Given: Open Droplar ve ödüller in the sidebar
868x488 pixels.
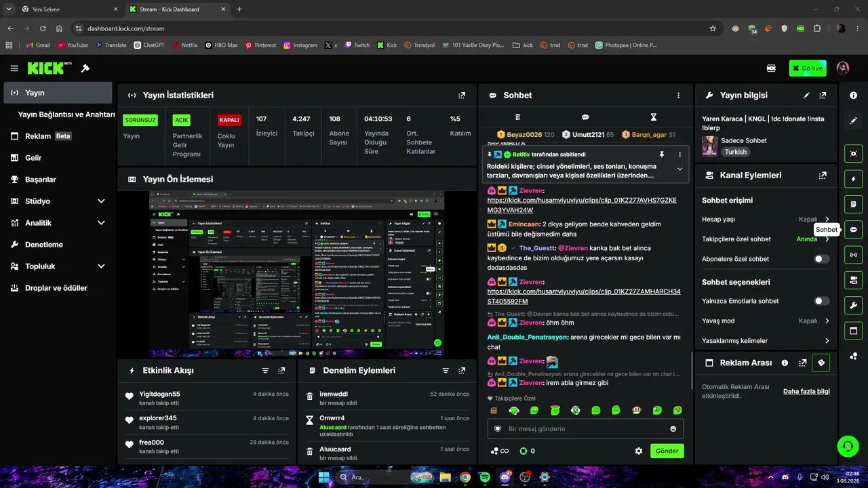Looking at the screenshot, I should coord(58,288).
